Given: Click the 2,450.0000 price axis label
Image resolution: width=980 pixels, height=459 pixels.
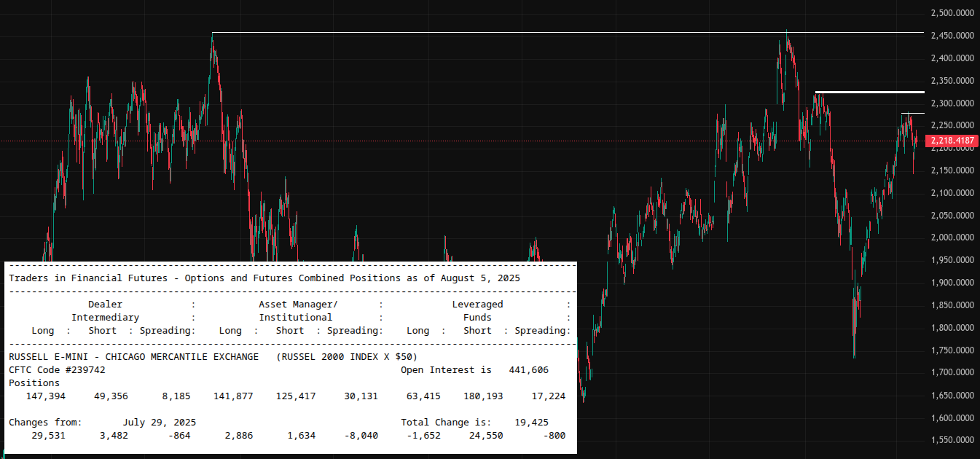Looking at the screenshot, I should point(953,36).
